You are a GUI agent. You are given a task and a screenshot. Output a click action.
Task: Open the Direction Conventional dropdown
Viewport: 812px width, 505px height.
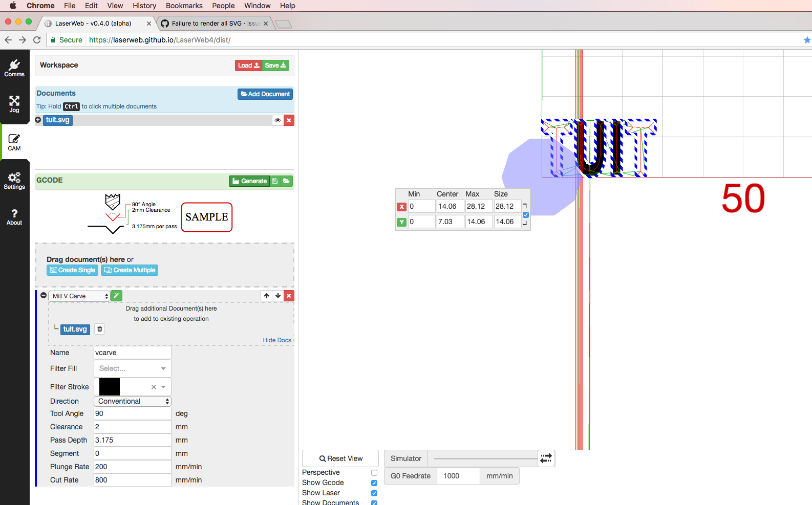[x=132, y=401]
